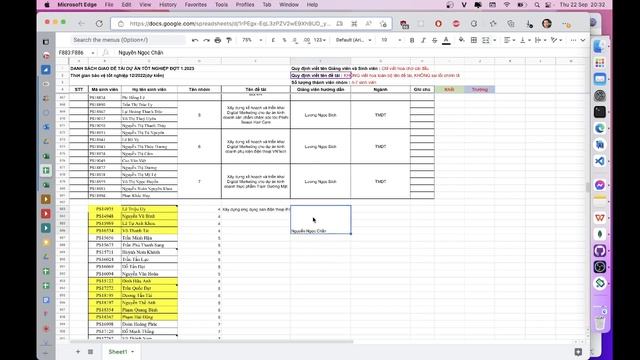The width and height of the screenshot is (640, 360).
Task: Open text wrapping dropdown
Action: point(540,40)
